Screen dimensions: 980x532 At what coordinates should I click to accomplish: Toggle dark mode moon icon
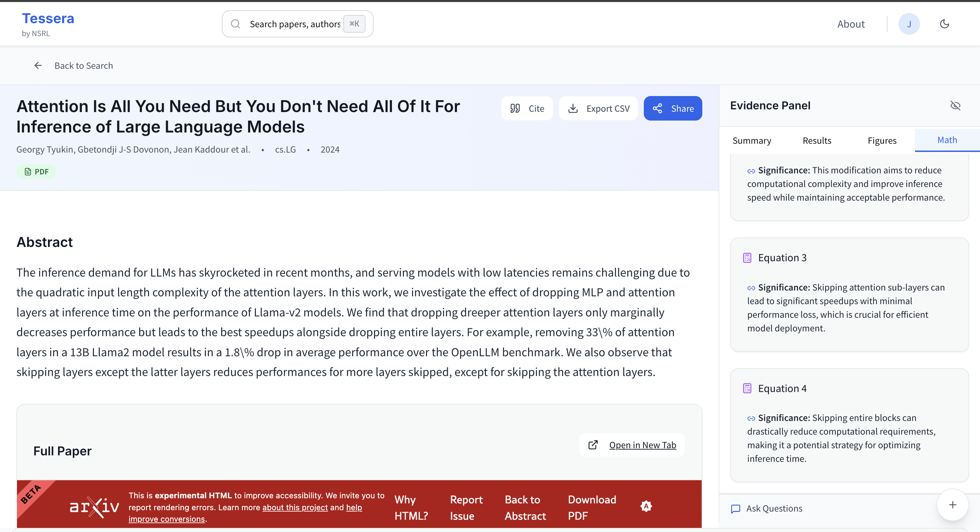(944, 24)
